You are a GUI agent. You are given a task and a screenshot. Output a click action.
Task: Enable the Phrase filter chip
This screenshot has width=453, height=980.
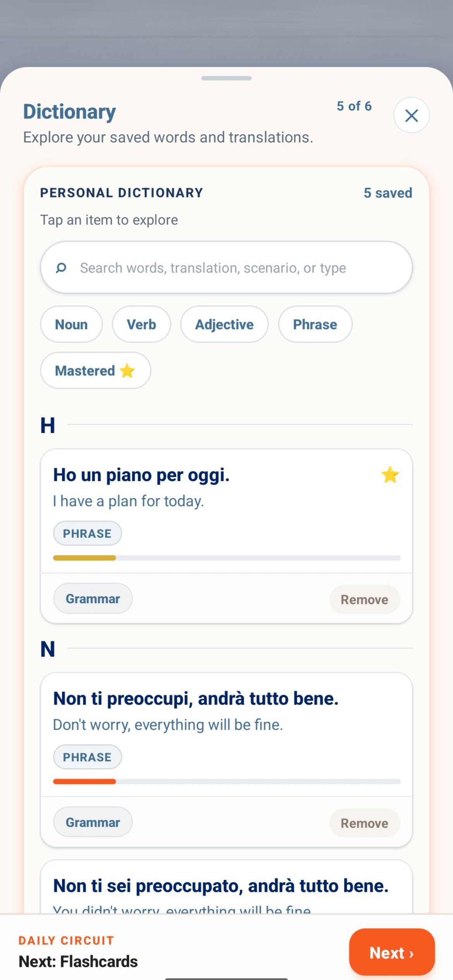[315, 324]
